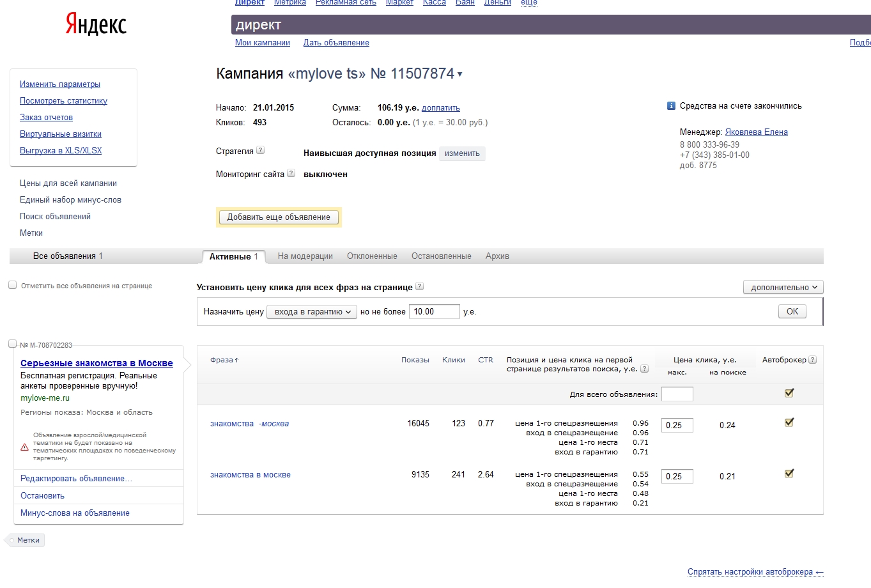Click the 'Показы' column header
The height and width of the screenshot is (588, 871).
[415, 360]
